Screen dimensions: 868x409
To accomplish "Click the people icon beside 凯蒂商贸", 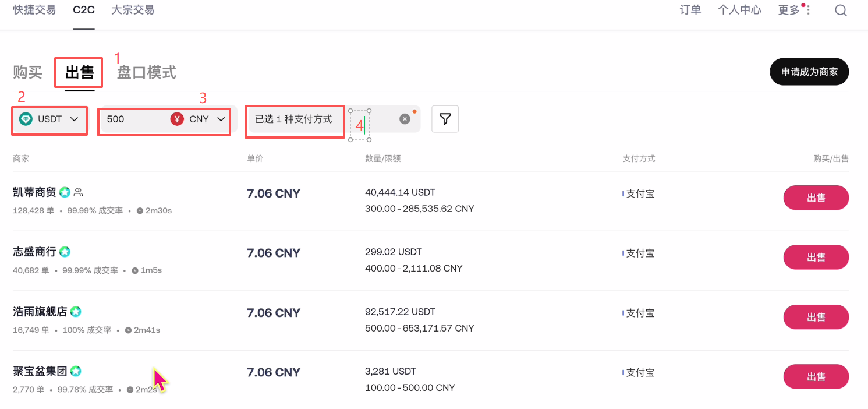I will 79,192.
